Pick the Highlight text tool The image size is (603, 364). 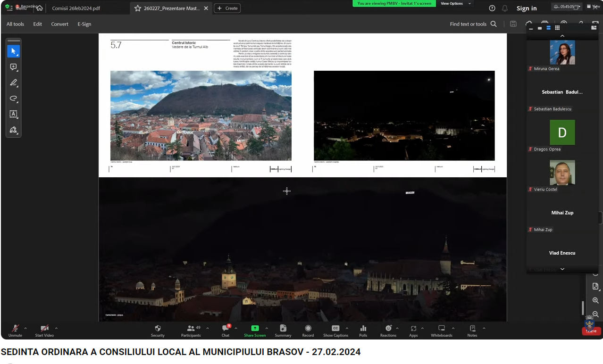pyautogui.click(x=13, y=83)
